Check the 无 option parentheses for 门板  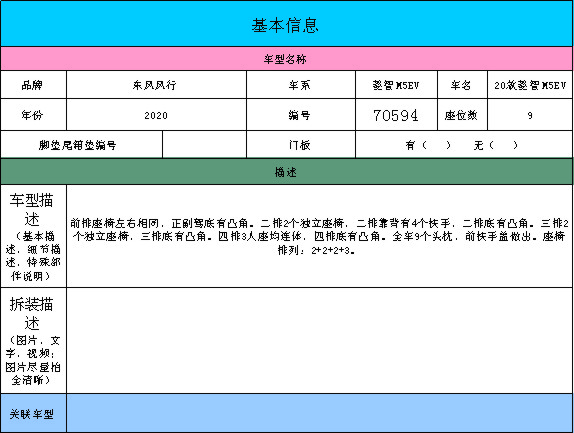(504, 145)
